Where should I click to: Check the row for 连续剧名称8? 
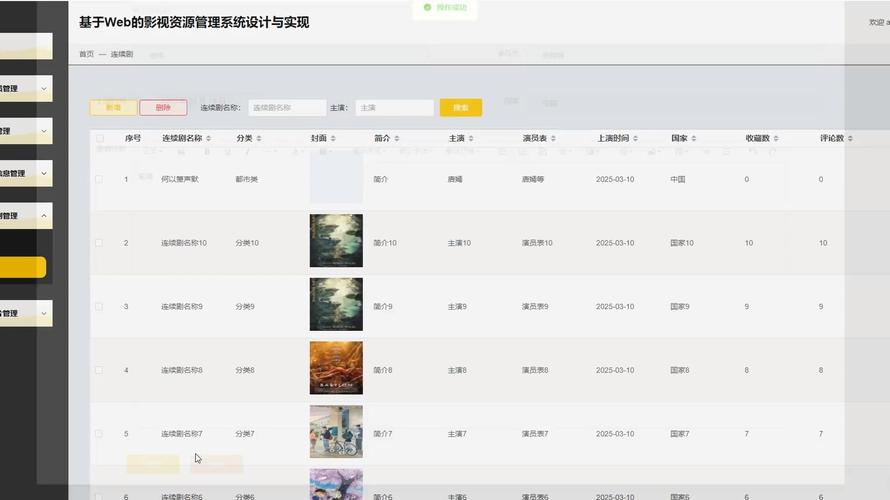tap(99, 370)
